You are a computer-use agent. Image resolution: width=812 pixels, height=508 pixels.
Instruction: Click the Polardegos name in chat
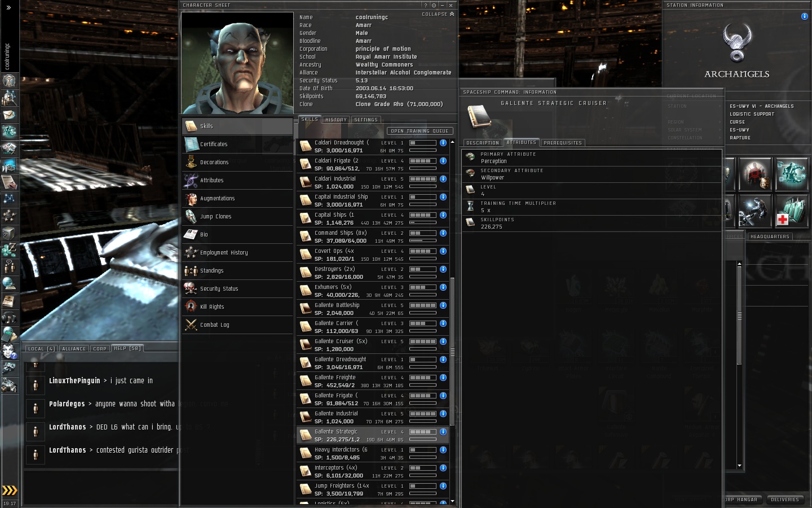[67, 404]
